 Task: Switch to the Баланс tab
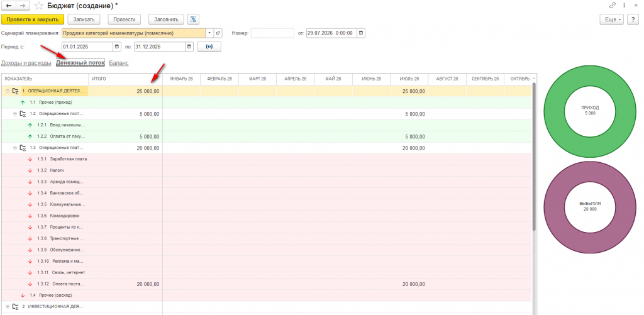[x=119, y=63]
